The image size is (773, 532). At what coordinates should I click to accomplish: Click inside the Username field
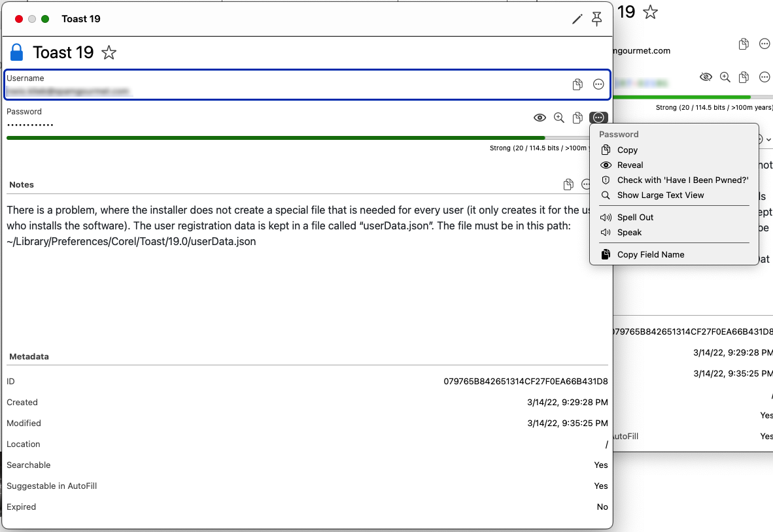pos(281,85)
